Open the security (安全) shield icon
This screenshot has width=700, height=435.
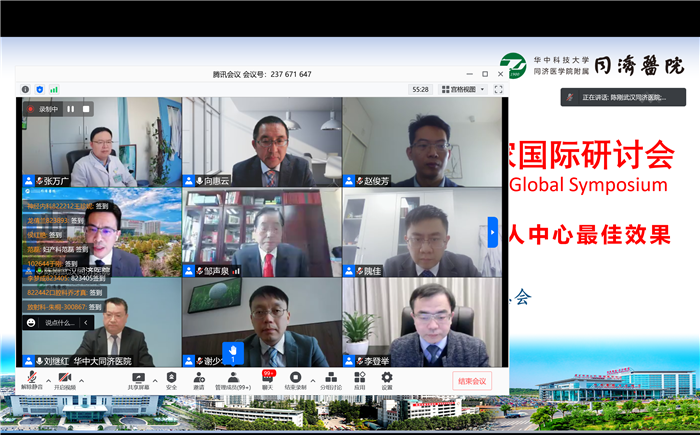click(x=171, y=377)
